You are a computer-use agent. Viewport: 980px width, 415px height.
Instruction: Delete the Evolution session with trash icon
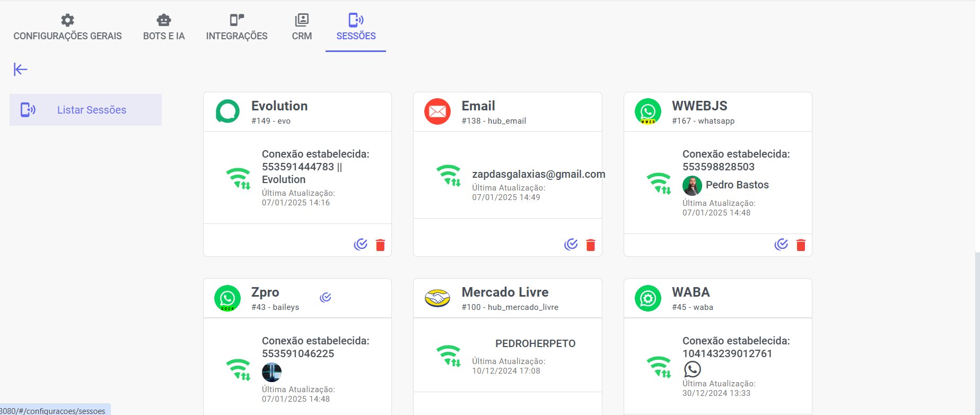pos(380,245)
